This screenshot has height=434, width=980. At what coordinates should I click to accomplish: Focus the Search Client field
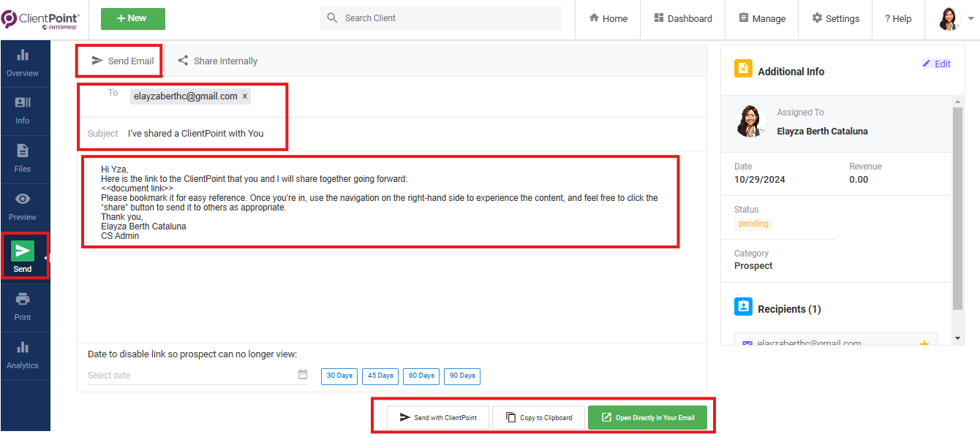pyautogui.click(x=440, y=18)
